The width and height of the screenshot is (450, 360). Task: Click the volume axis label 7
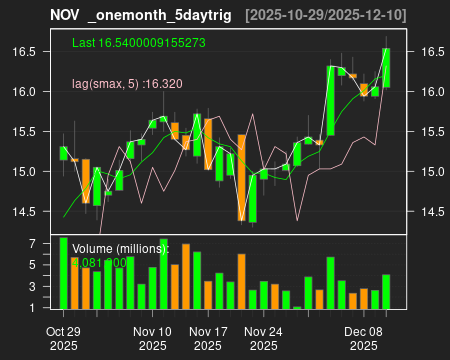pyautogui.click(x=32, y=244)
